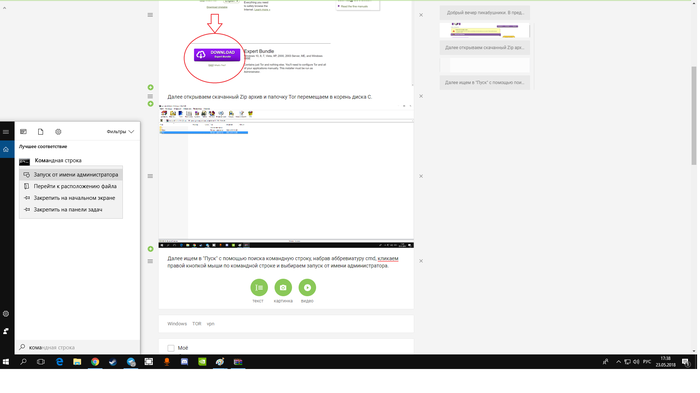The image size is (700, 393).
Task: Expand the 'Фильтры' dropdown
Action: point(121,132)
